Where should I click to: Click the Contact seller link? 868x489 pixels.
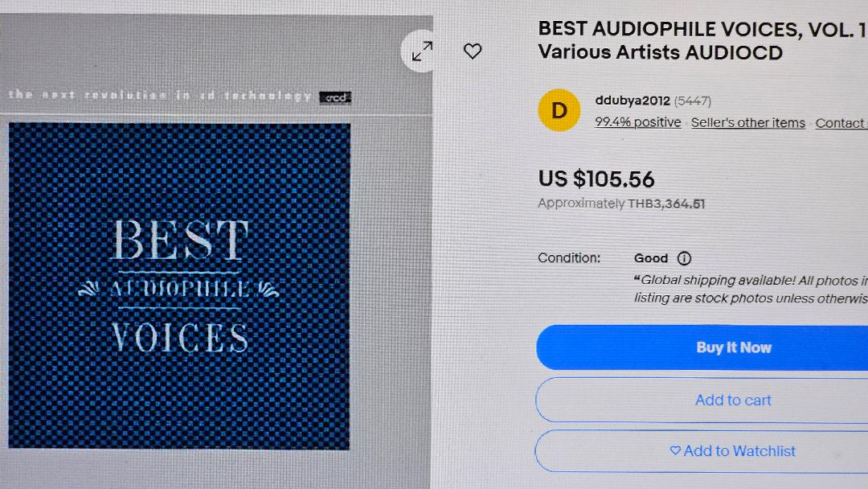point(841,123)
